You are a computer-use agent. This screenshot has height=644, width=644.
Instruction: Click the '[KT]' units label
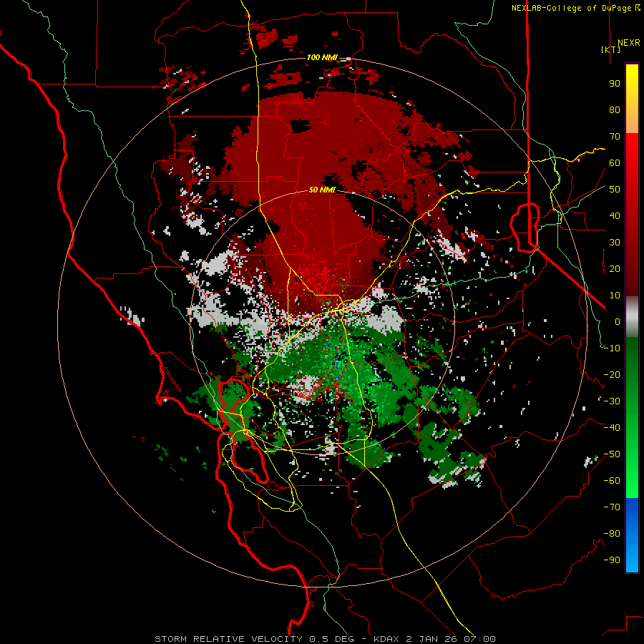point(611,49)
